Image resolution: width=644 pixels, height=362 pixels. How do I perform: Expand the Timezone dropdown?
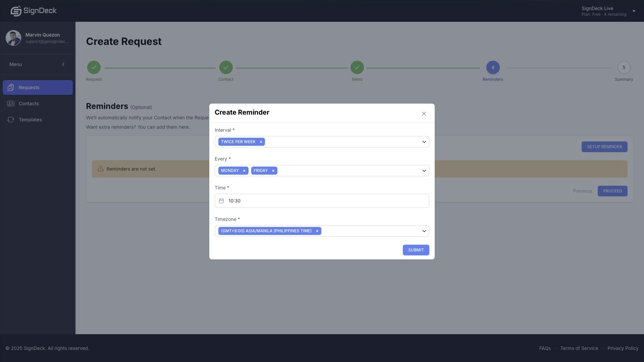424,231
